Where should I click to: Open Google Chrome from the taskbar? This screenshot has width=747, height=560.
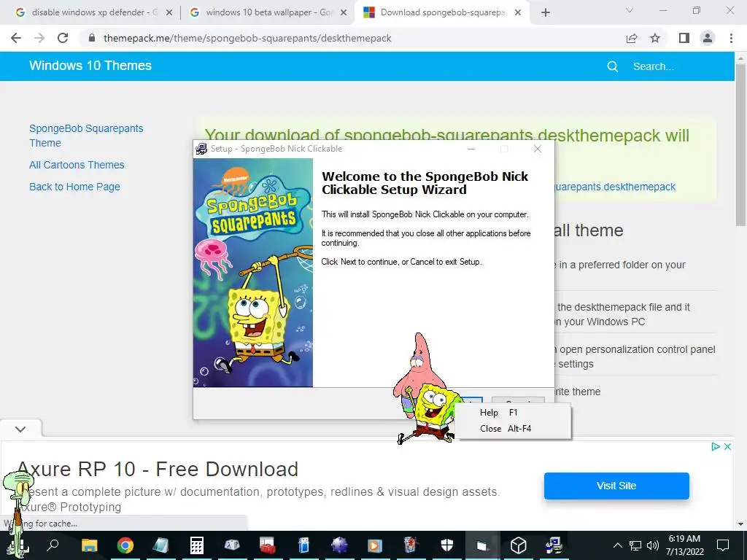point(125,545)
